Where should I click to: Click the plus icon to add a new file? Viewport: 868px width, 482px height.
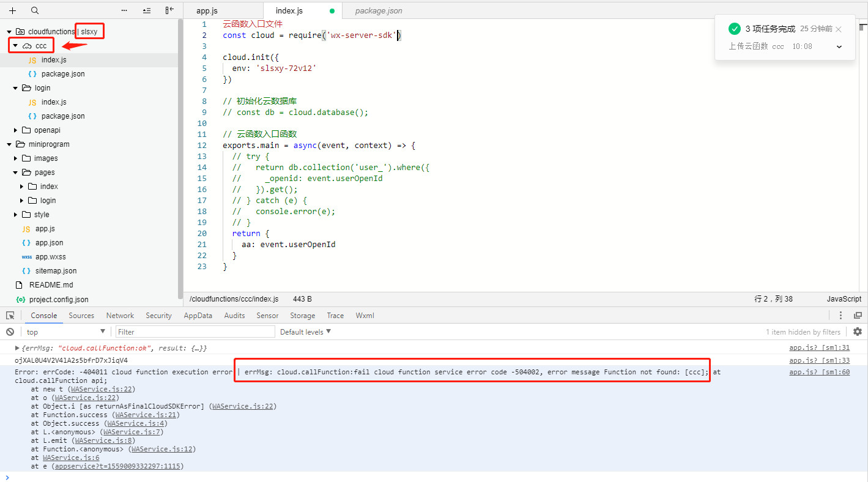tap(12, 10)
